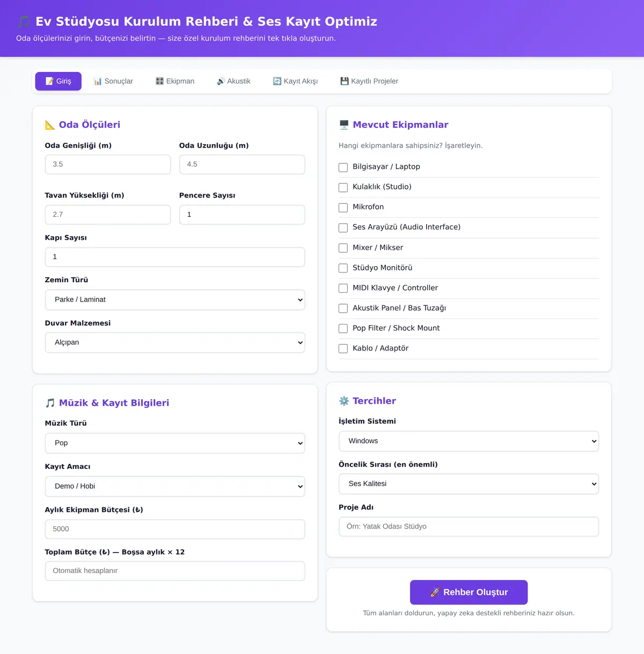Click "Hangi ekipmanlara sahipsiniz? İşaretleyin." text

pos(411,145)
